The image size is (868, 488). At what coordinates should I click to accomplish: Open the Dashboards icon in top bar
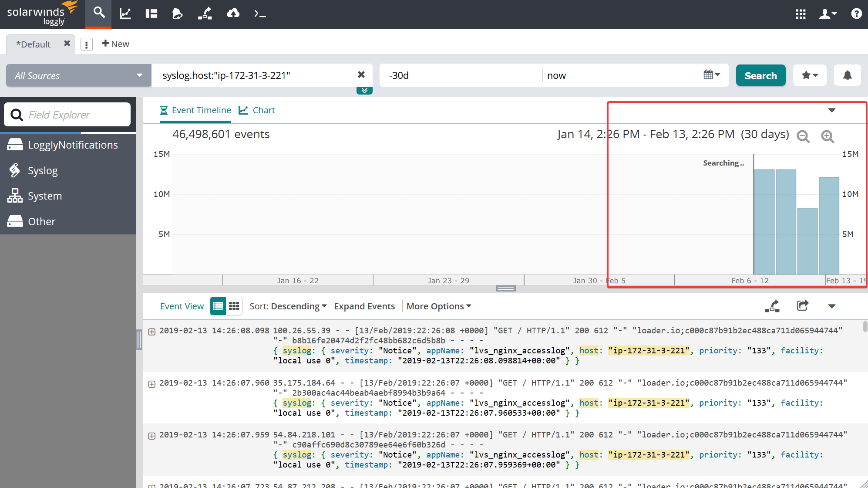click(x=151, y=14)
